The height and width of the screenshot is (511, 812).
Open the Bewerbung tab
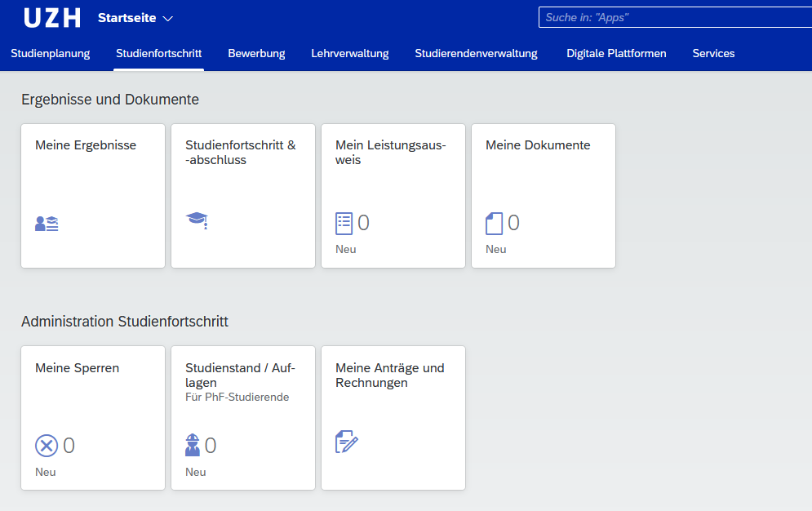point(256,54)
